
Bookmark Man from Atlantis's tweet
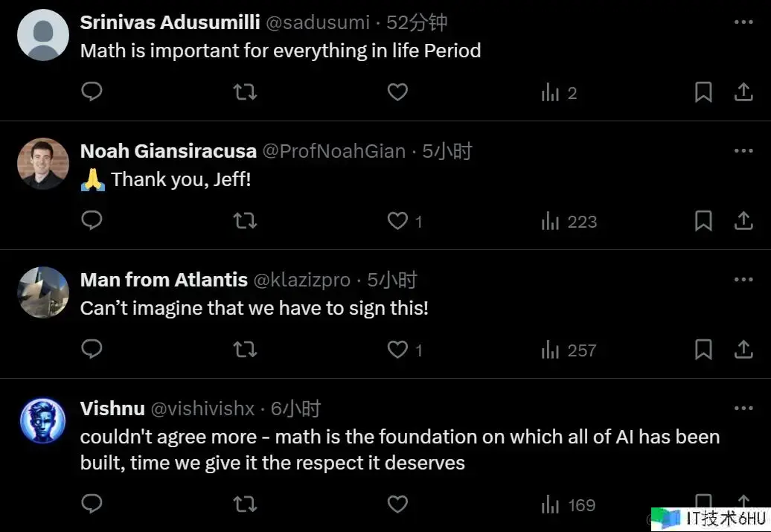[x=703, y=350]
